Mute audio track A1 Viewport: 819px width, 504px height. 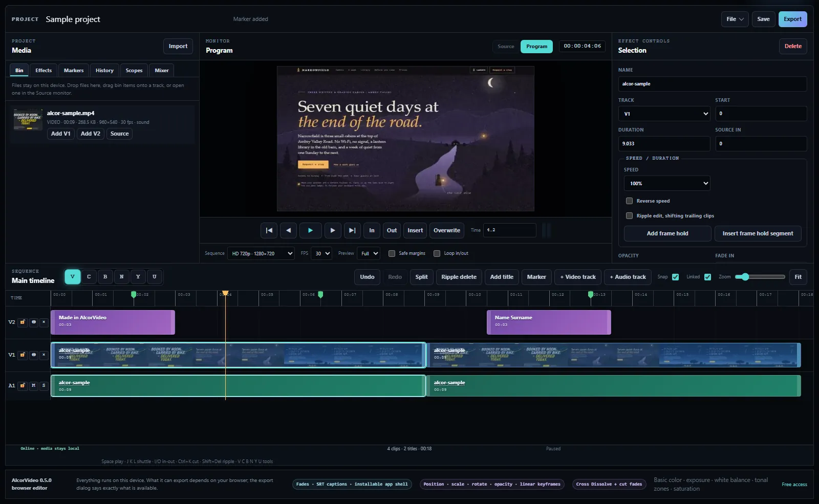[x=34, y=385]
